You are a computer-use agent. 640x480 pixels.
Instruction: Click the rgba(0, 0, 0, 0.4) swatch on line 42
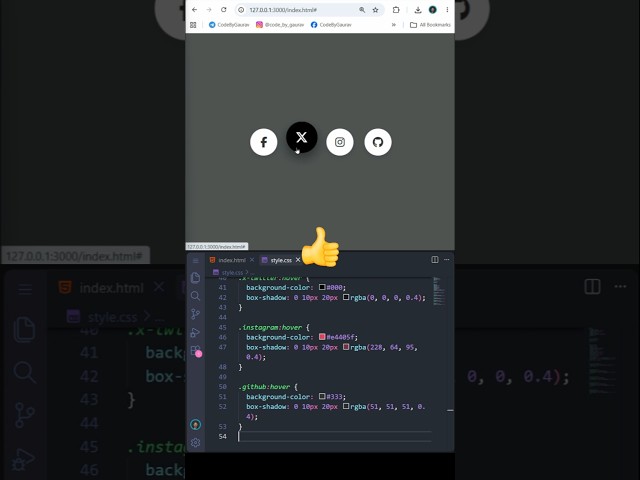(346, 297)
